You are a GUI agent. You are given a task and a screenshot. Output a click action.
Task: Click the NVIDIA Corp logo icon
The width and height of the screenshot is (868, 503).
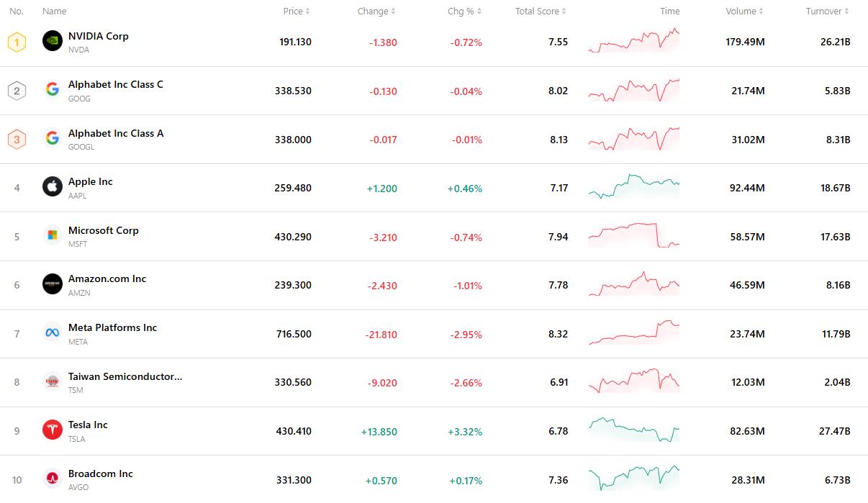click(53, 41)
